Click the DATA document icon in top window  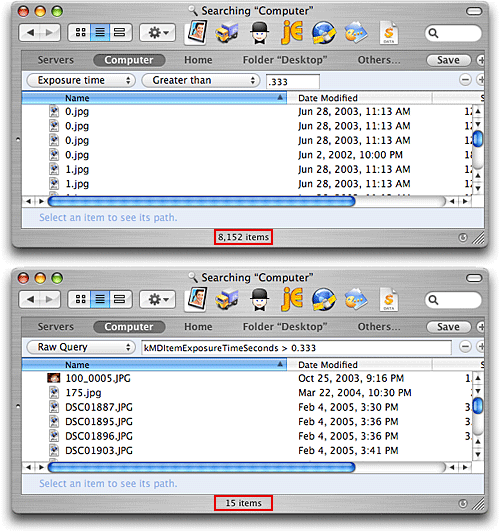pos(389,33)
